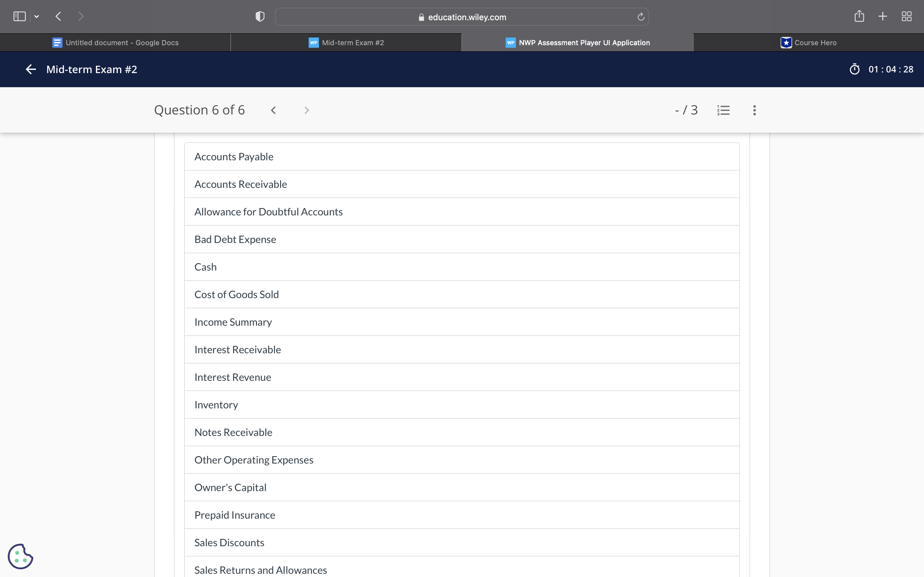Open the question list icon
The image size is (924, 577).
723,110
